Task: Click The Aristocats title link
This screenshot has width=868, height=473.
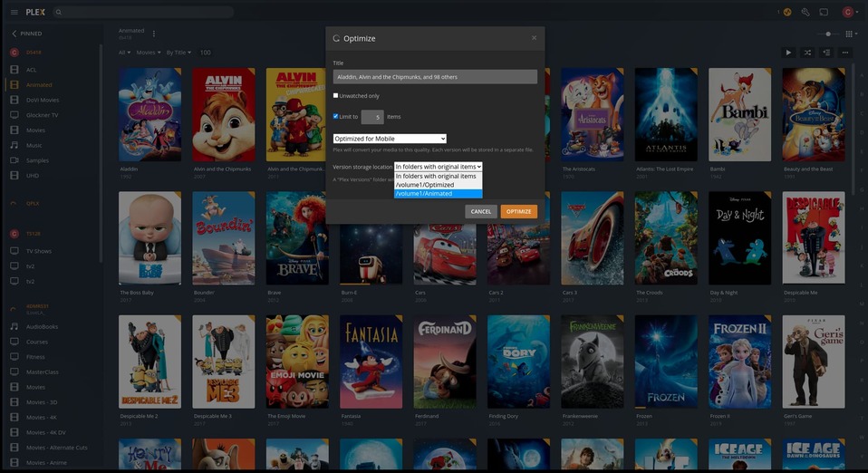Action: coord(579,169)
